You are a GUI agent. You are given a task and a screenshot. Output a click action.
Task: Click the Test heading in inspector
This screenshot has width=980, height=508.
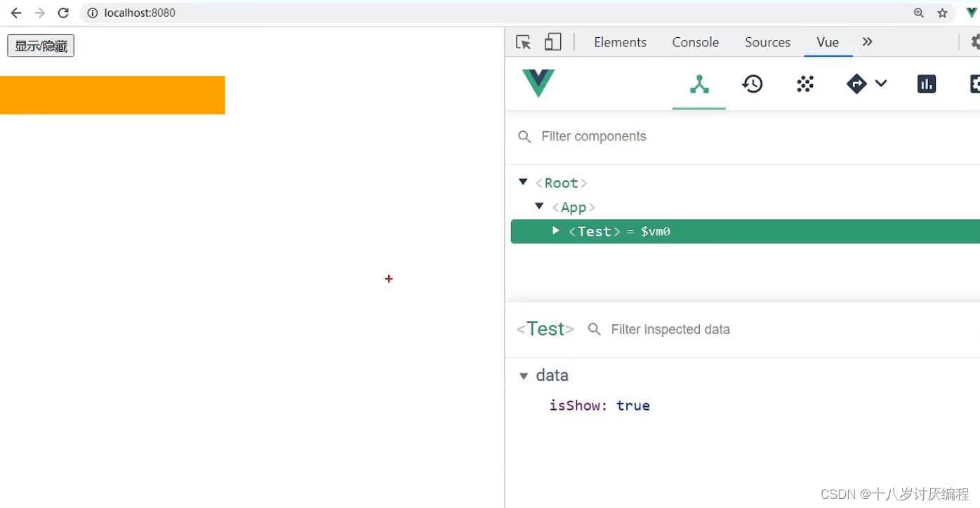point(545,329)
